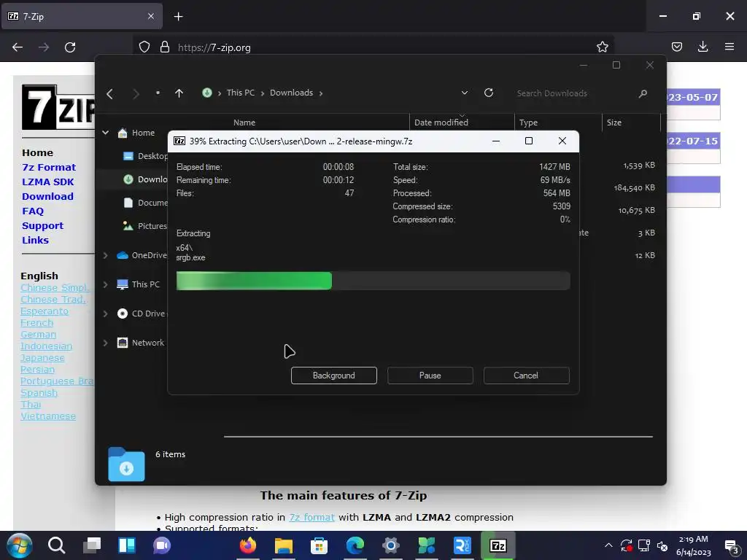Viewport: 747px width, 560px height.
Task: Bookmark this page with the star icon
Action: [x=602, y=47]
